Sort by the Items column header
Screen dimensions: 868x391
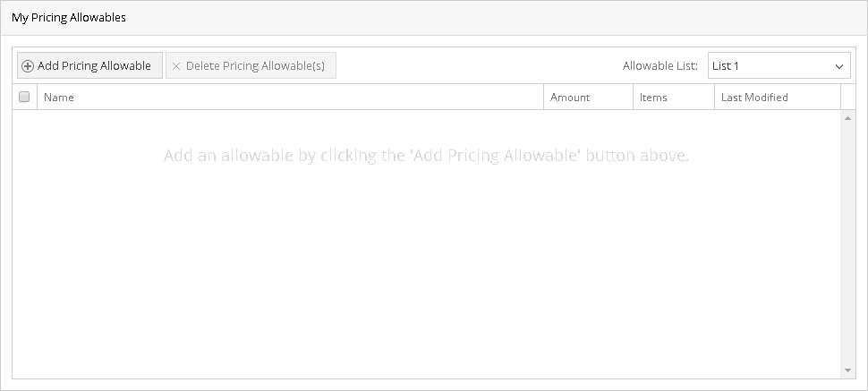(653, 98)
